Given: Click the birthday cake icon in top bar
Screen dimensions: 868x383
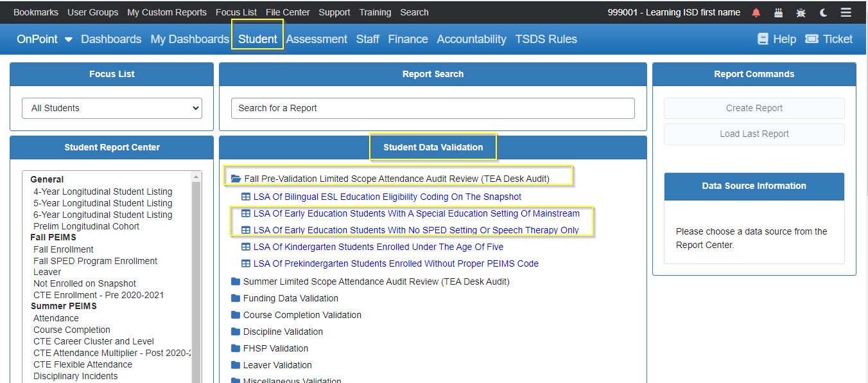Looking at the screenshot, I should pyautogui.click(x=779, y=12).
